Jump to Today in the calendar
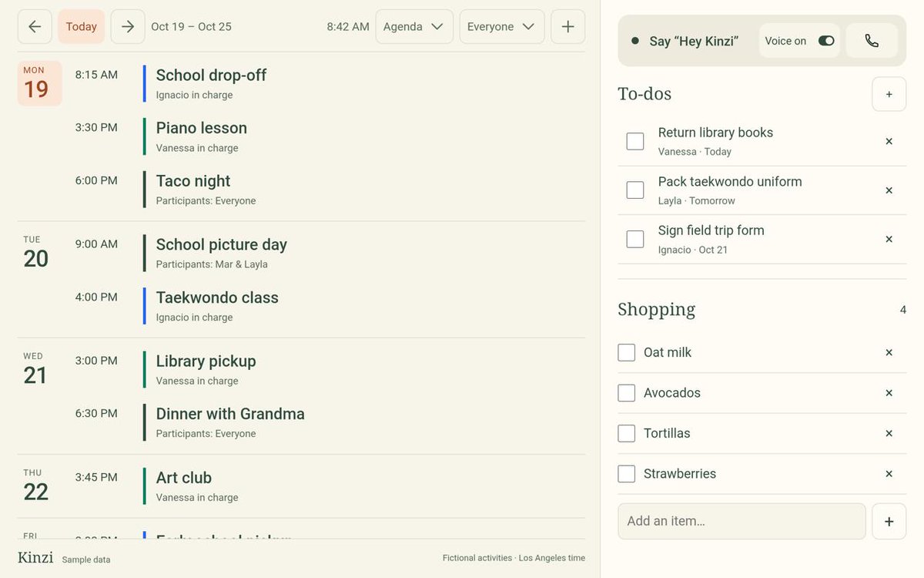Viewport: 924px width, 578px height. (81, 26)
